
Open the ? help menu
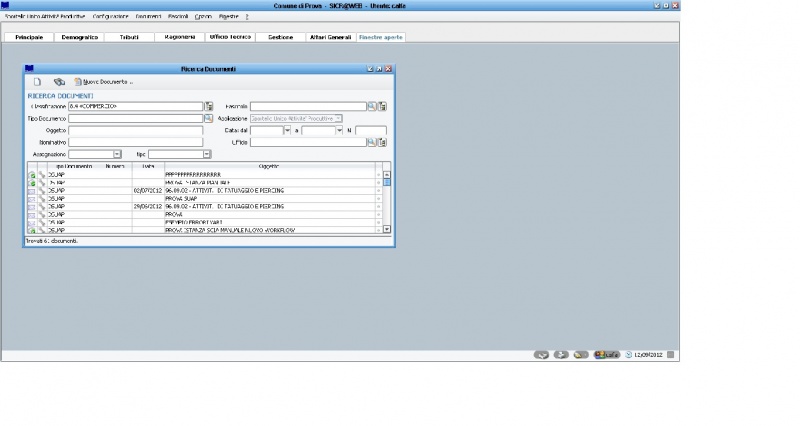[247, 16]
